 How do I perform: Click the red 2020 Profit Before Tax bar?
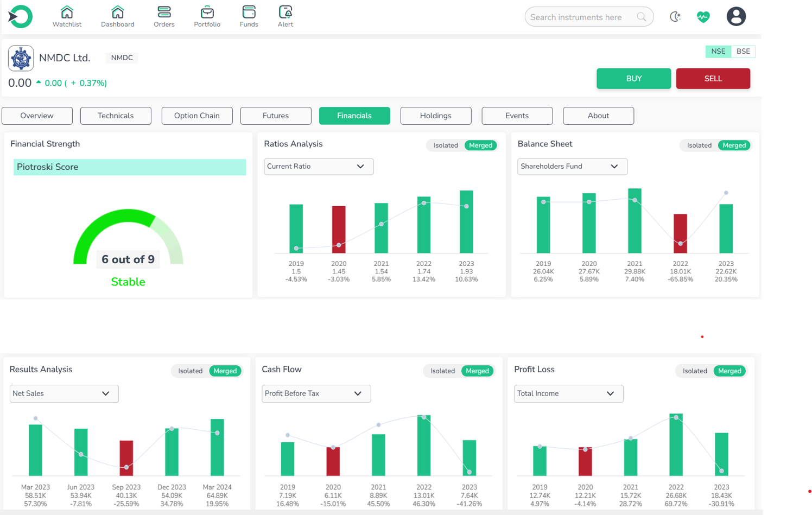(333, 461)
